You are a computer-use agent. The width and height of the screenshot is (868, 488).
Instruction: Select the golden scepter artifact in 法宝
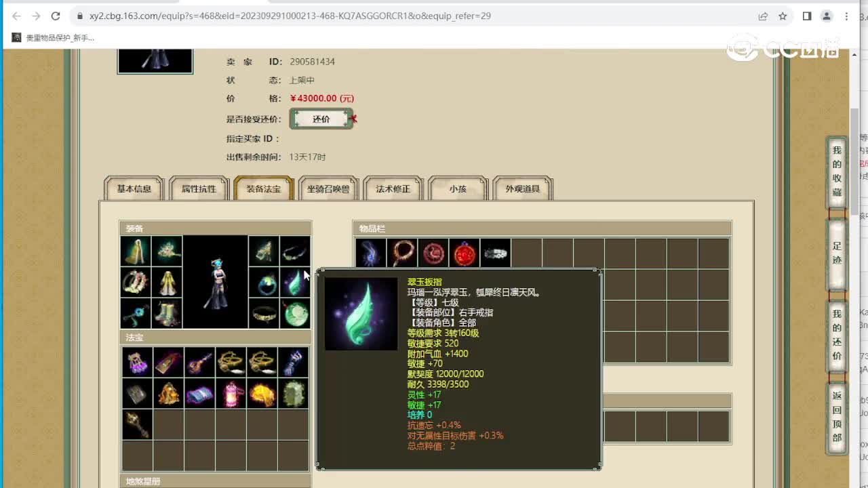(x=137, y=424)
